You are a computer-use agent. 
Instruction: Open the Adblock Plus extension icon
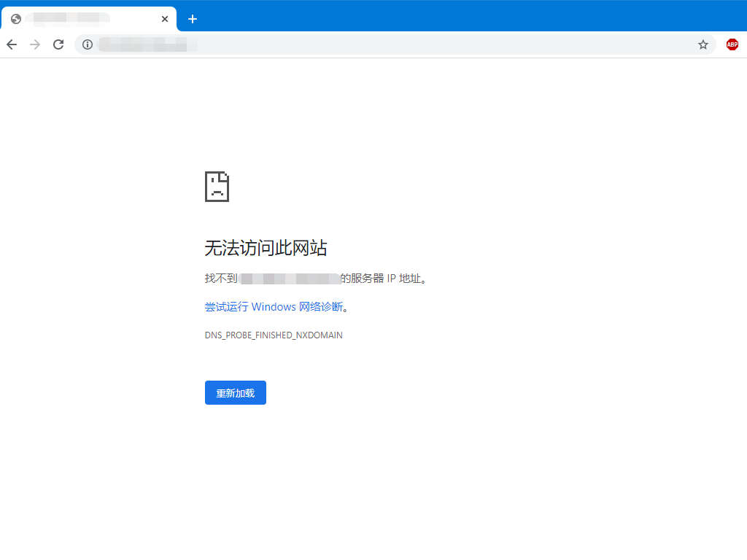pos(732,44)
